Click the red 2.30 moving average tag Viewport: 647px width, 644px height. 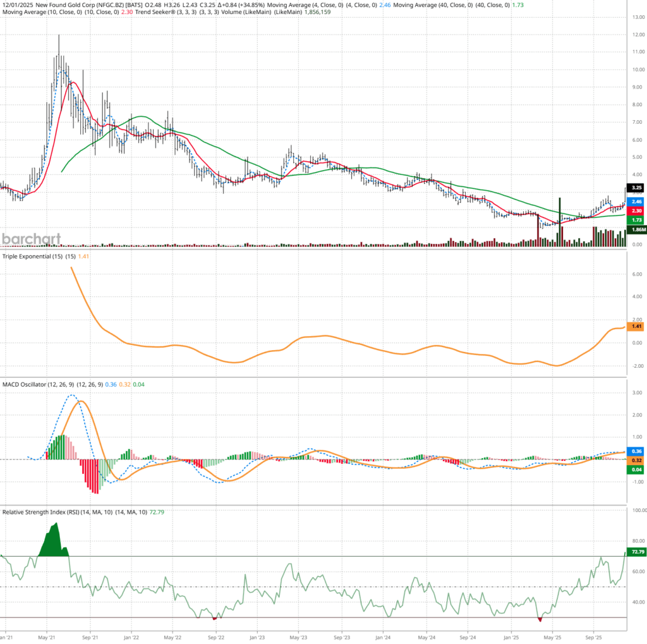(637, 210)
